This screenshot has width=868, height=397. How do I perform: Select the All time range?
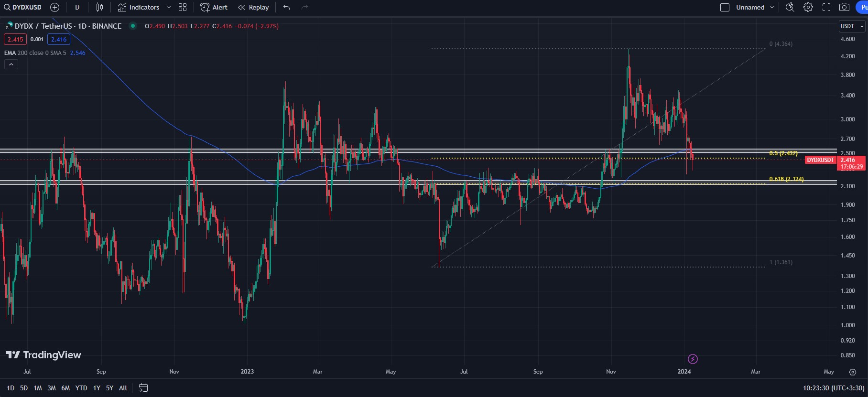coord(123,388)
